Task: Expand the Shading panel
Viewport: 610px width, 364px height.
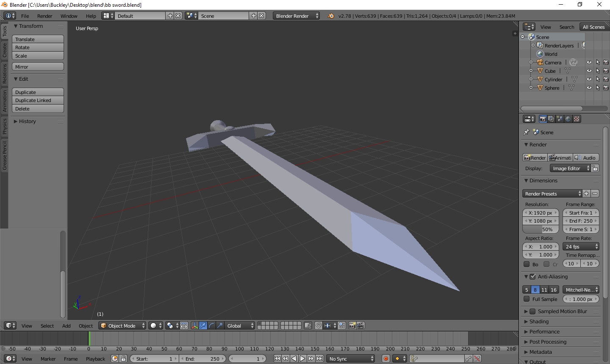Action: coord(539,321)
